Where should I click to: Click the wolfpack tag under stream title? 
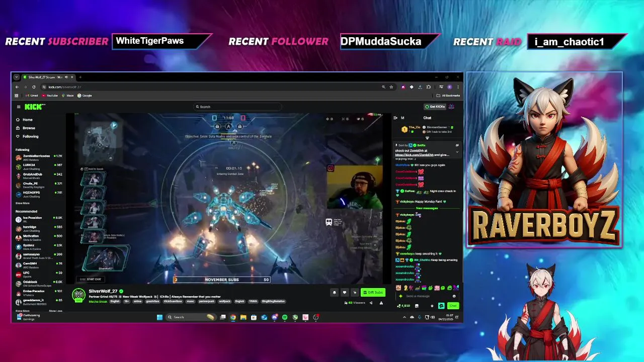[225, 301]
